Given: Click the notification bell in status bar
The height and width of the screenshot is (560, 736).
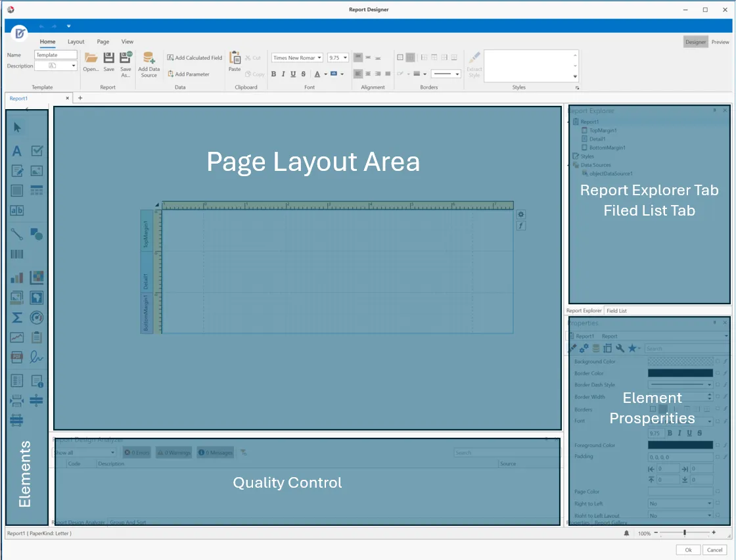Looking at the screenshot, I should click(627, 533).
